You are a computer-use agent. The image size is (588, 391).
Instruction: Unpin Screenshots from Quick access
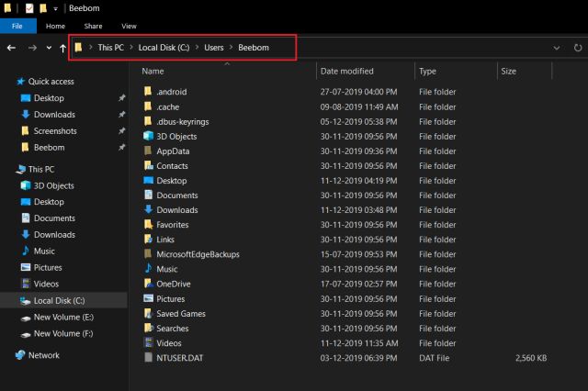(121, 130)
